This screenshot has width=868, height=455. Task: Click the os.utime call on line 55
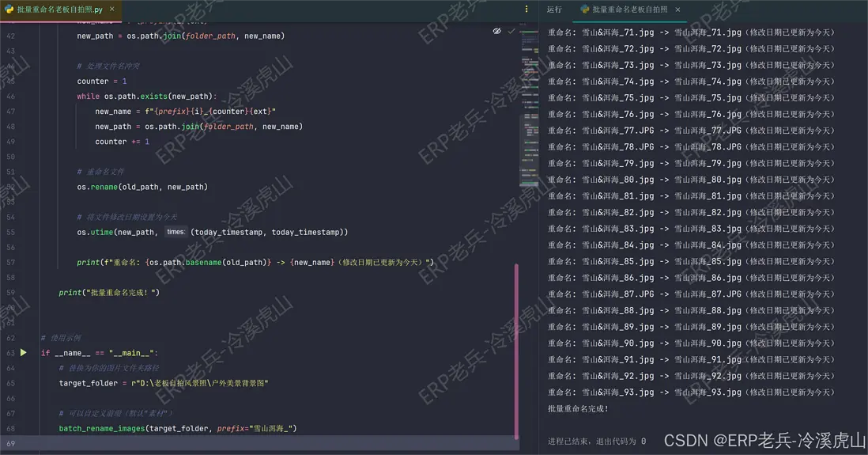213,232
